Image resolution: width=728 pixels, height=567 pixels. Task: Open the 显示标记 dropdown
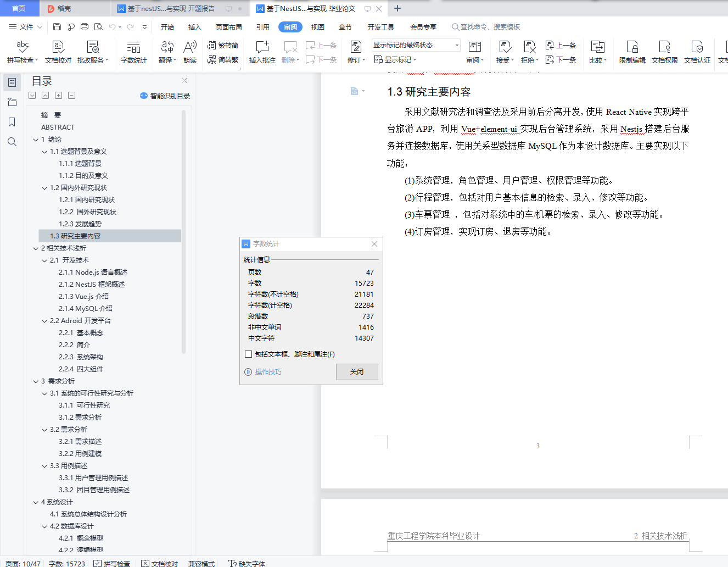click(x=395, y=59)
